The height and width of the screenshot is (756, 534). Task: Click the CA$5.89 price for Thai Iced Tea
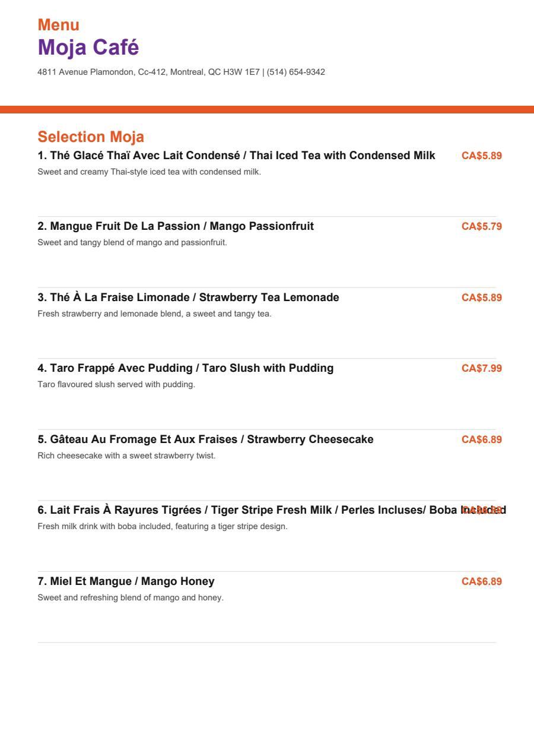[482, 156]
